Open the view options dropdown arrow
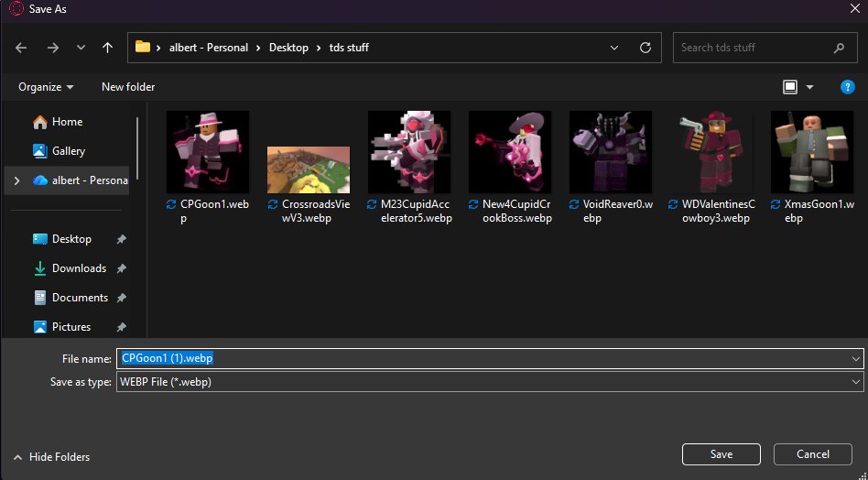 pos(810,87)
